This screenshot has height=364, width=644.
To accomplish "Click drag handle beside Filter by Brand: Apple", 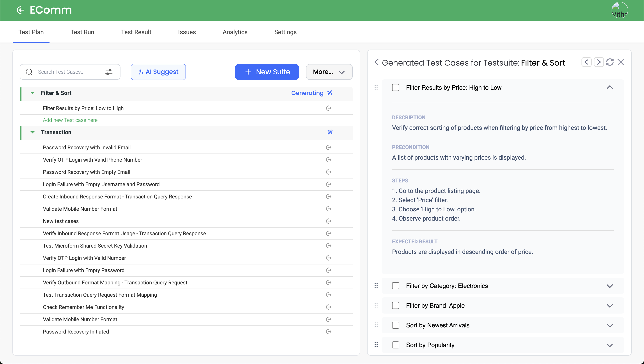I will tap(376, 305).
